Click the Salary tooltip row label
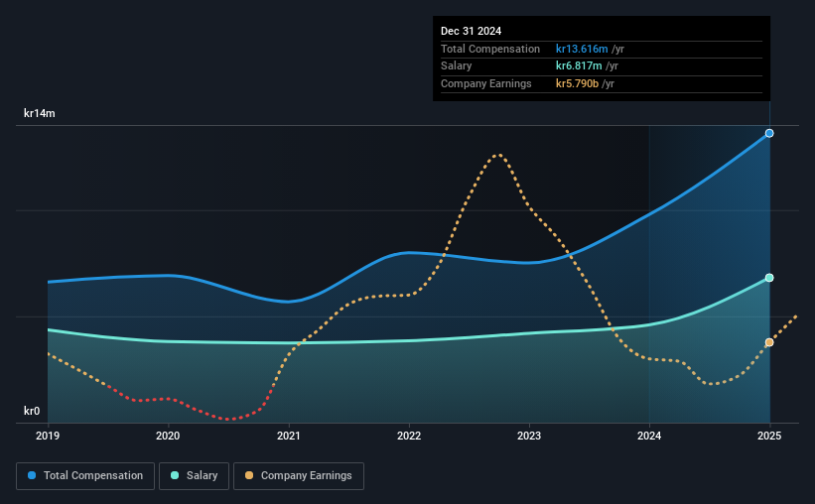 coord(457,66)
